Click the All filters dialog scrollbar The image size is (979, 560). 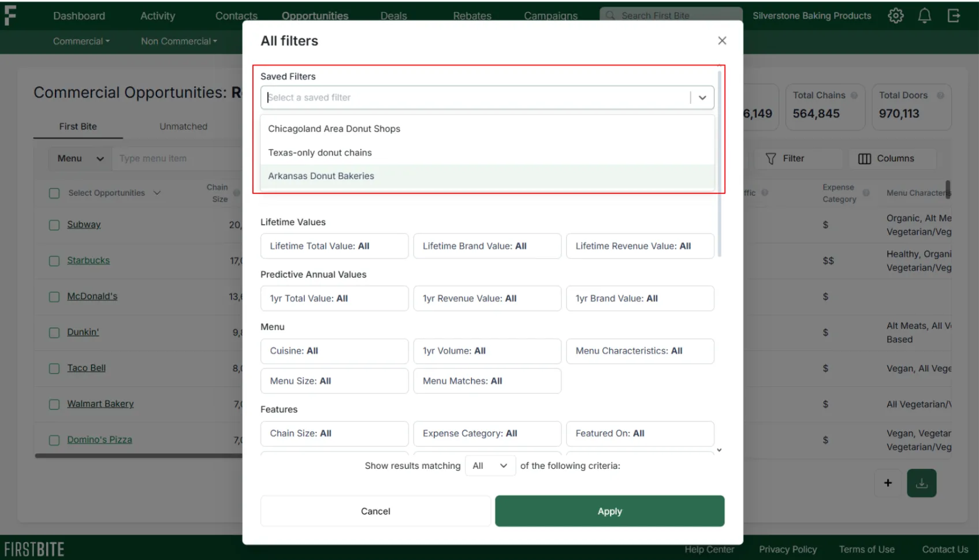(719, 163)
